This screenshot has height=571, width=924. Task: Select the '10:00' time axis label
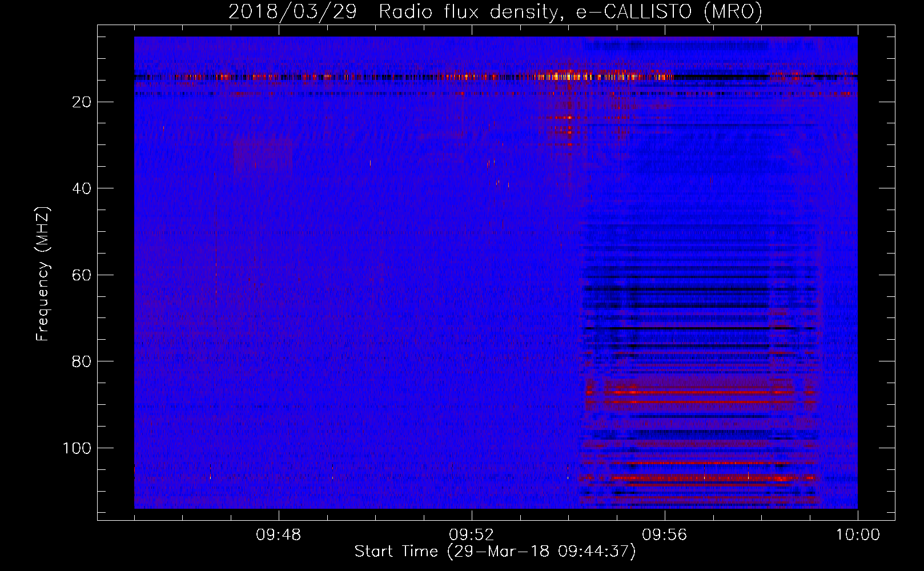point(858,535)
